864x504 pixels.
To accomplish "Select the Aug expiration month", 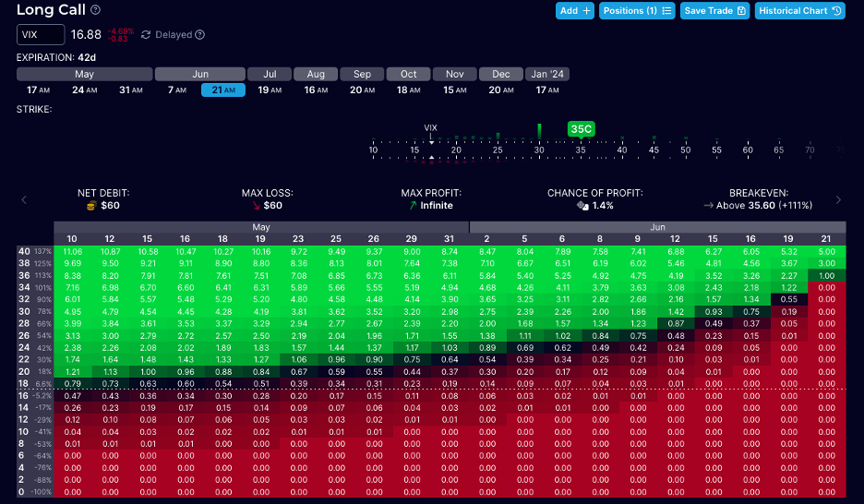I will (316, 75).
